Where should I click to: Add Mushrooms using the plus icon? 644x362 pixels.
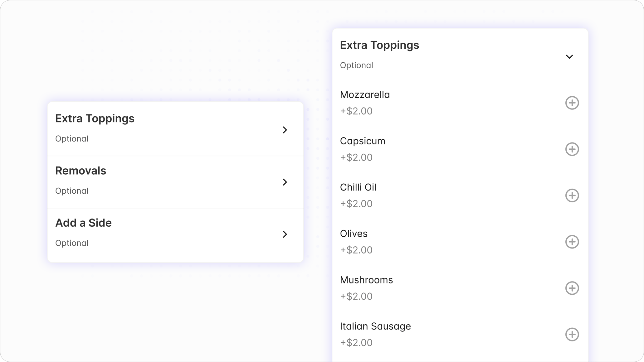tap(572, 288)
